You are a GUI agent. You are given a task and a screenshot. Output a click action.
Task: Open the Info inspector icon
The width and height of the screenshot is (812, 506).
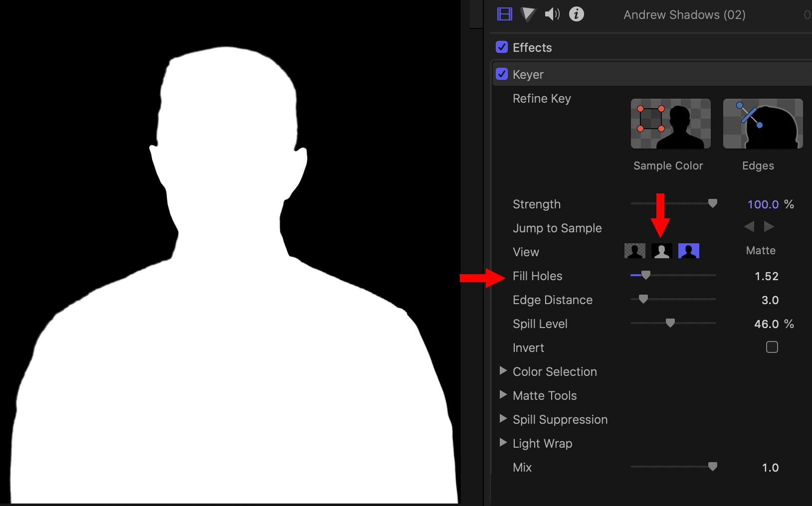click(x=576, y=14)
